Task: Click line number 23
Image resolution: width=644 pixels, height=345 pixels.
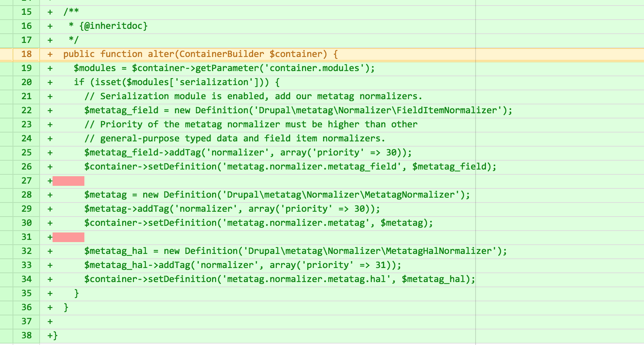Action: [x=26, y=124]
